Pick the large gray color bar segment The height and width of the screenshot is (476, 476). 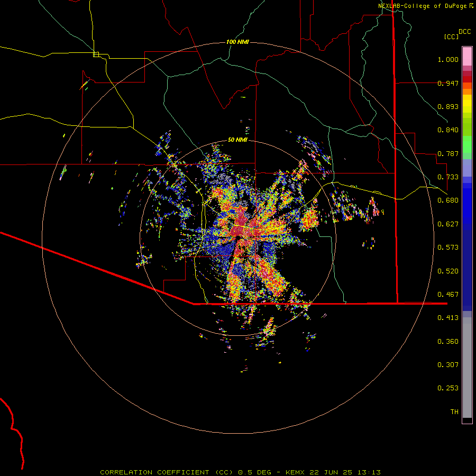tap(467, 370)
